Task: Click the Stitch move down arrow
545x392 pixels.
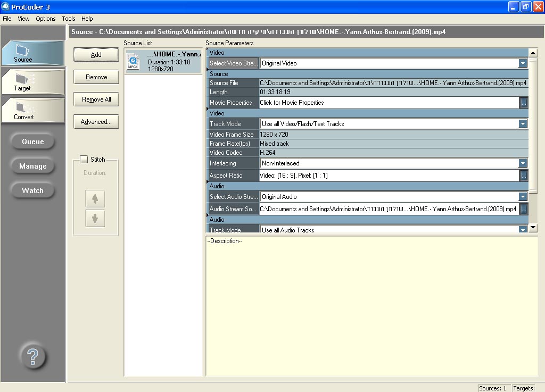Action: click(95, 219)
